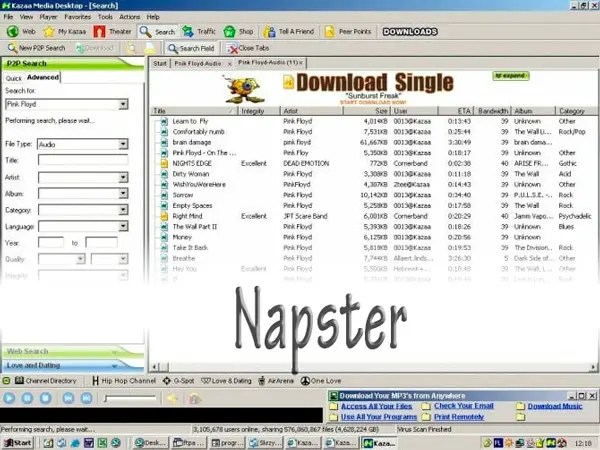The width and height of the screenshot is (600, 450).
Task: Open the Theater icon
Action: 99,31
